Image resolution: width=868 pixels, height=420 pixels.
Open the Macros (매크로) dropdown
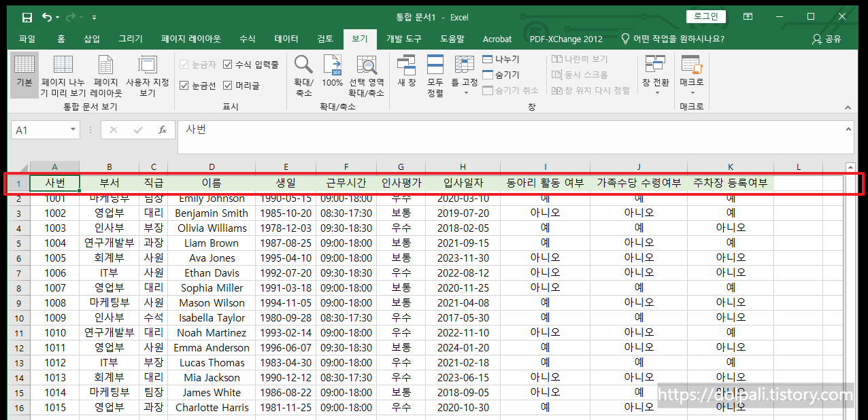691,75
